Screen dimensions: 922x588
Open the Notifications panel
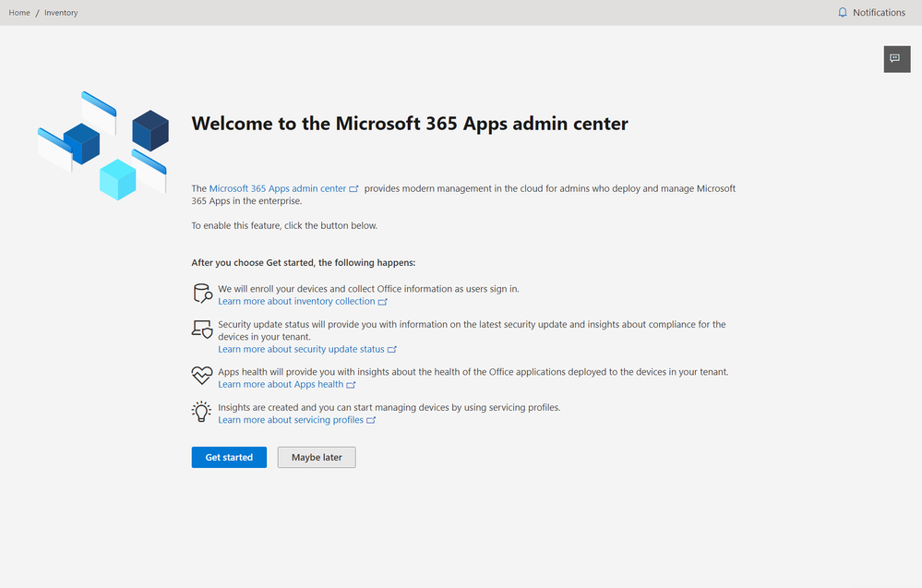click(x=871, y=12)
